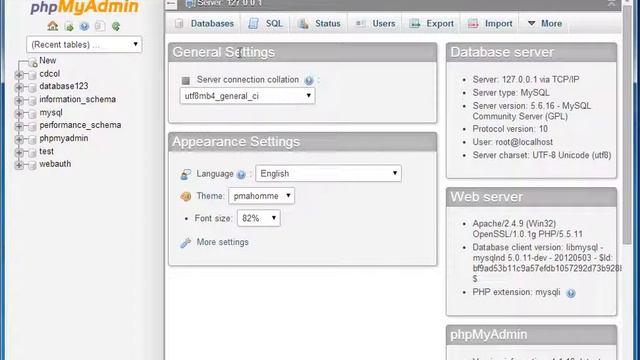Viewport: 640px width, 360px height.
Task: Click the phpmyadmin database icon
Action: point(32,139)
